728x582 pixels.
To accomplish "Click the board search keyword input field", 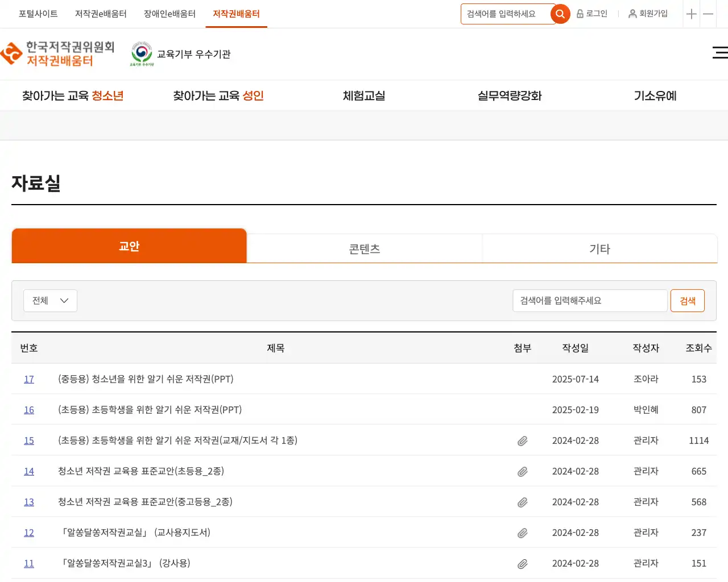I will click(589, 301).
